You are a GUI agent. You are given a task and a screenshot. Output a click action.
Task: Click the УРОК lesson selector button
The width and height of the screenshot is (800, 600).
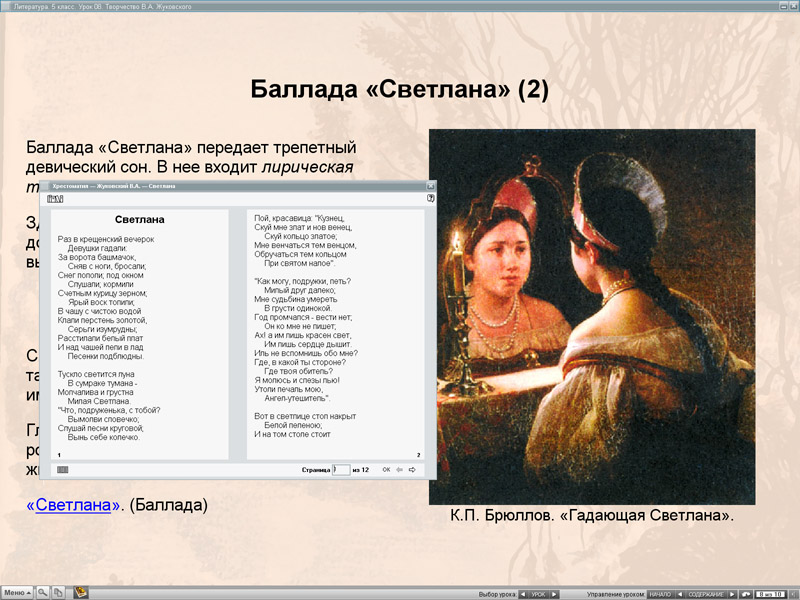point(538,594)
